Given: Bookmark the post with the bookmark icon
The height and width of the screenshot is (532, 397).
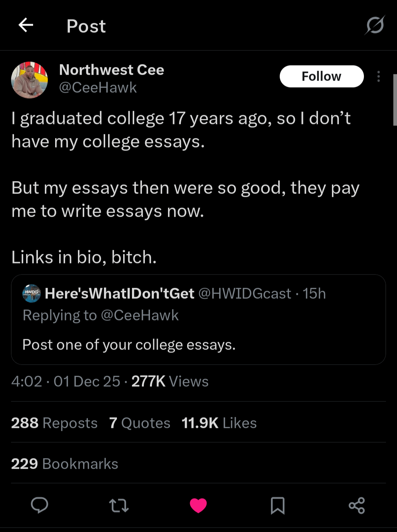Looking at the screenshot, I should click(278, 506).
